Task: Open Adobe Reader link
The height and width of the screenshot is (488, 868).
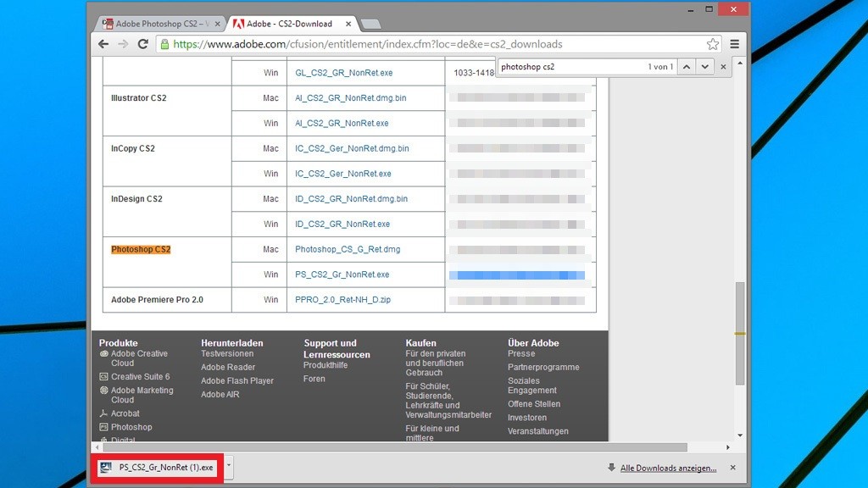Action: [228, 368]
